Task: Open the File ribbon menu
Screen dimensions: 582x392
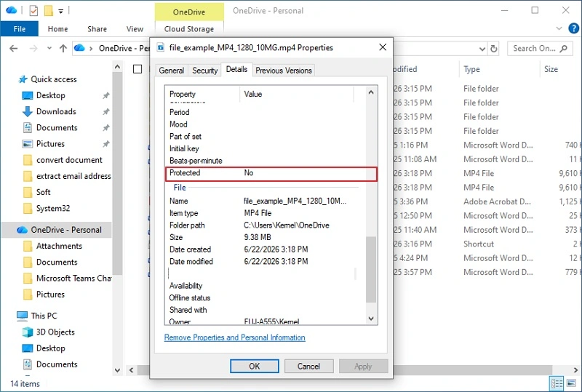Action: (20, 28)
